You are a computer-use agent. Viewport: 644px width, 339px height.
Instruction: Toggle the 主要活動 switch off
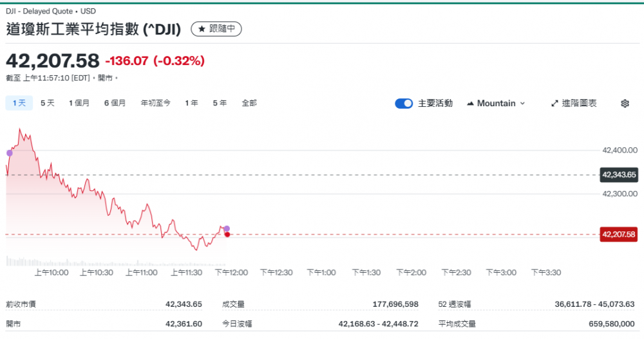(404, 104)
